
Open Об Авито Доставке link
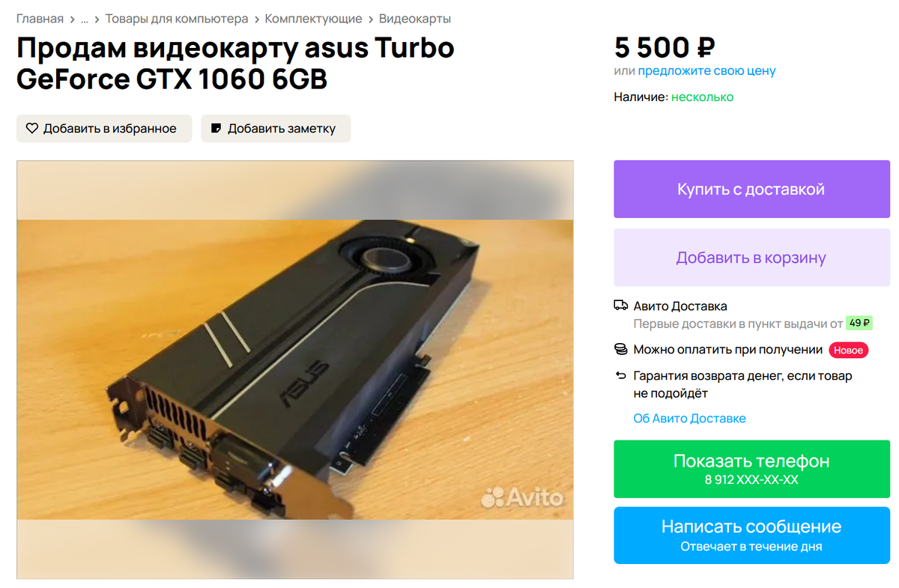(x=689, y=418)
